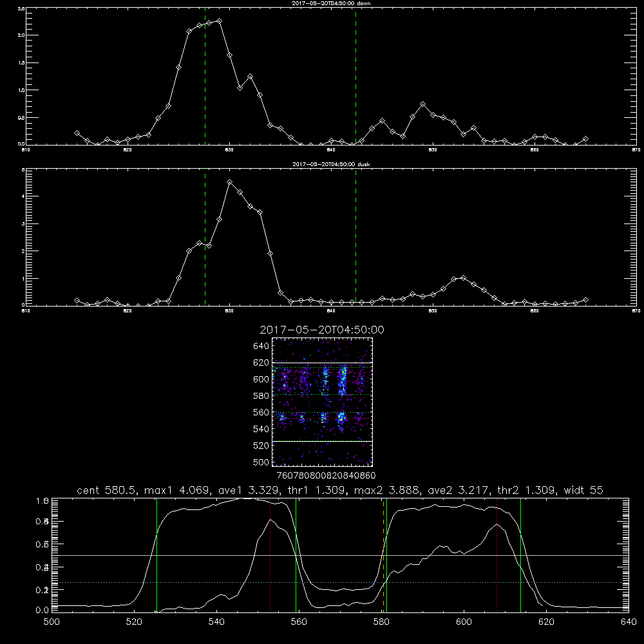Click the red dotted marker near 608
Screen dimensions: 644x644
click(497, 554)
